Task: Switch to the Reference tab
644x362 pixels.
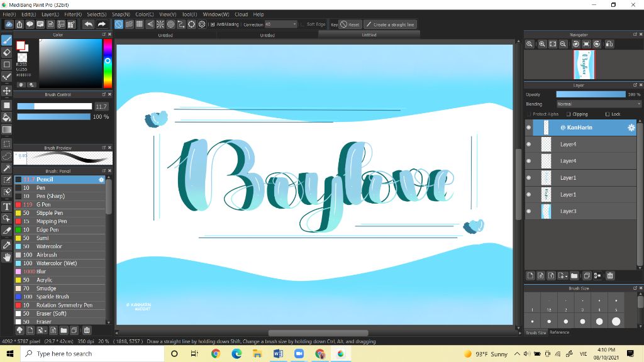Action: pos(559,332)
